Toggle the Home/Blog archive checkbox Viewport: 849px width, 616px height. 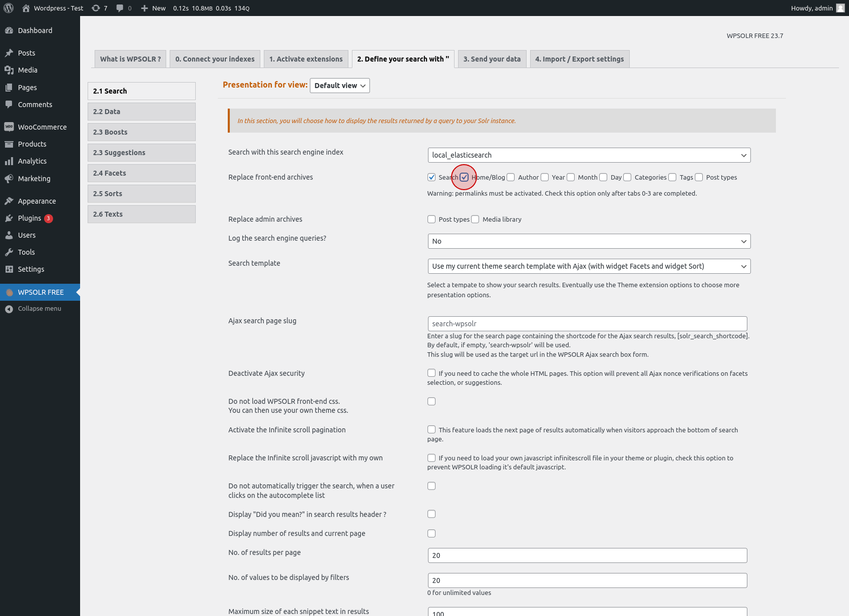tap(464, 177)
